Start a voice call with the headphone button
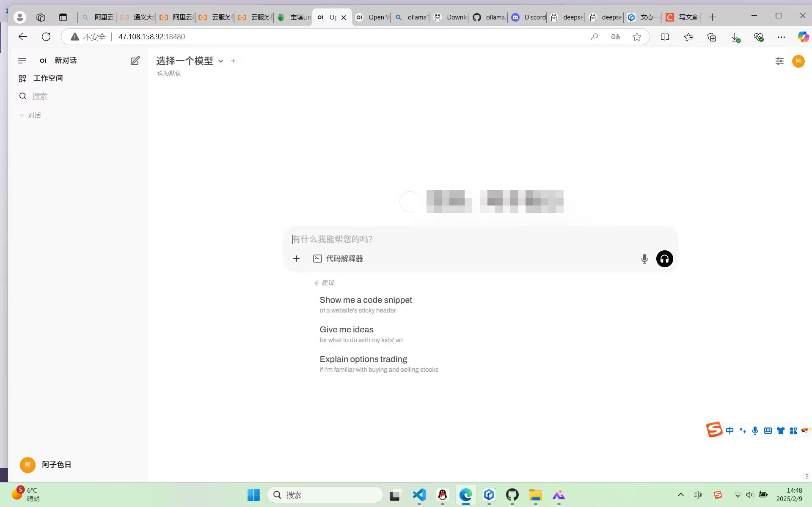The height and width of the screenshot is (507, 812). (664, 259)
